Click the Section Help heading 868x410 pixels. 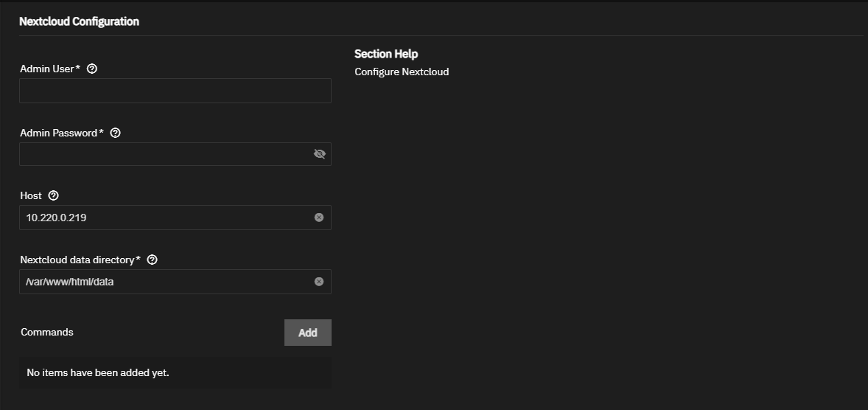point(386,54)
